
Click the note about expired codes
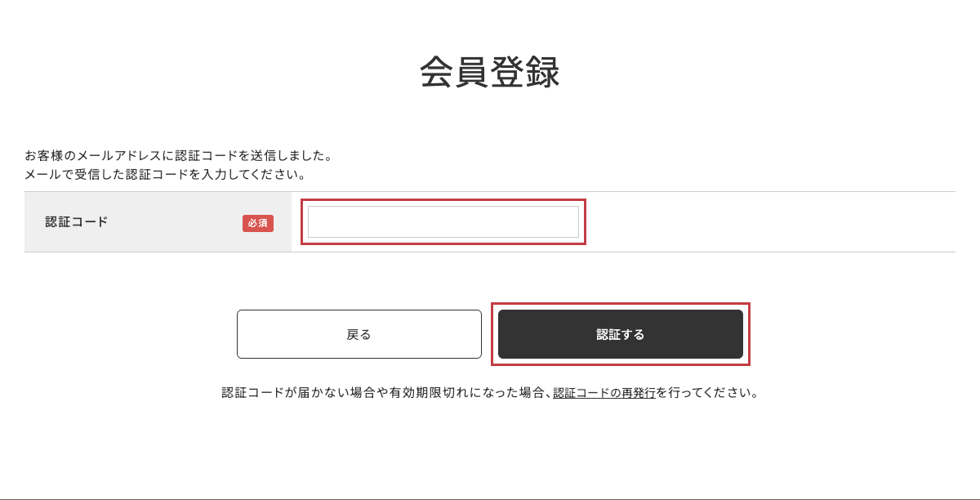367,391
